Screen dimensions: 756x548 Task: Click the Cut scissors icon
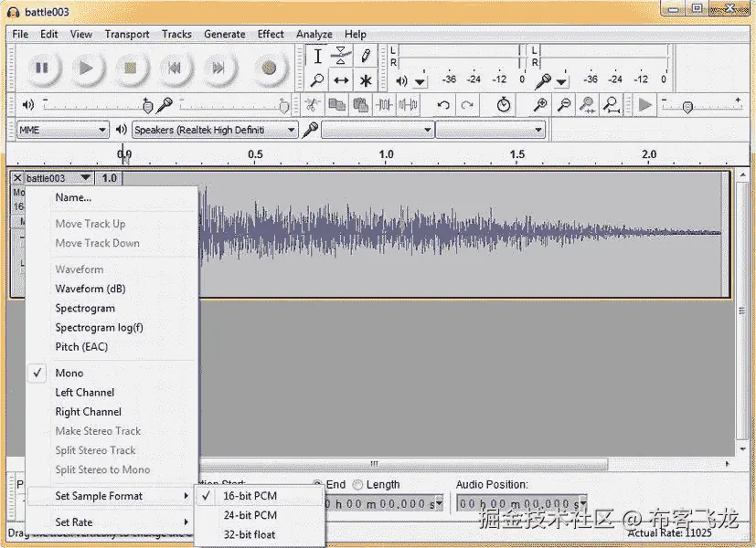313,104
